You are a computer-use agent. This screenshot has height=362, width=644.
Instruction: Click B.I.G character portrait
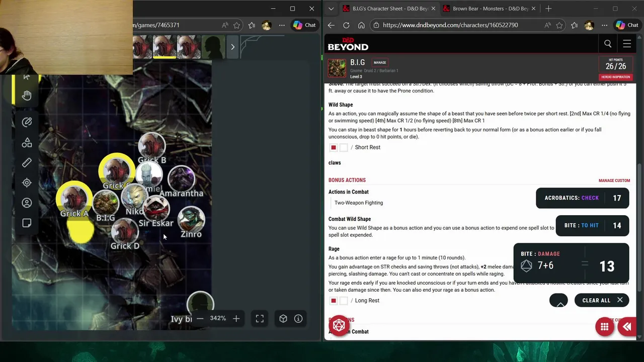click(337, 68)
